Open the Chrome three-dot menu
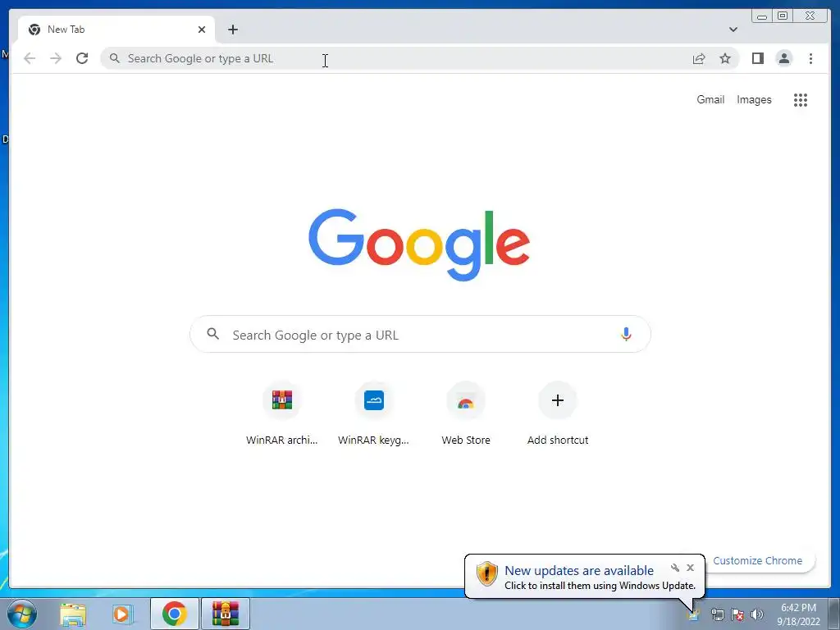The height and width of the screenshot is (630, 840). (x=811, y=58)
